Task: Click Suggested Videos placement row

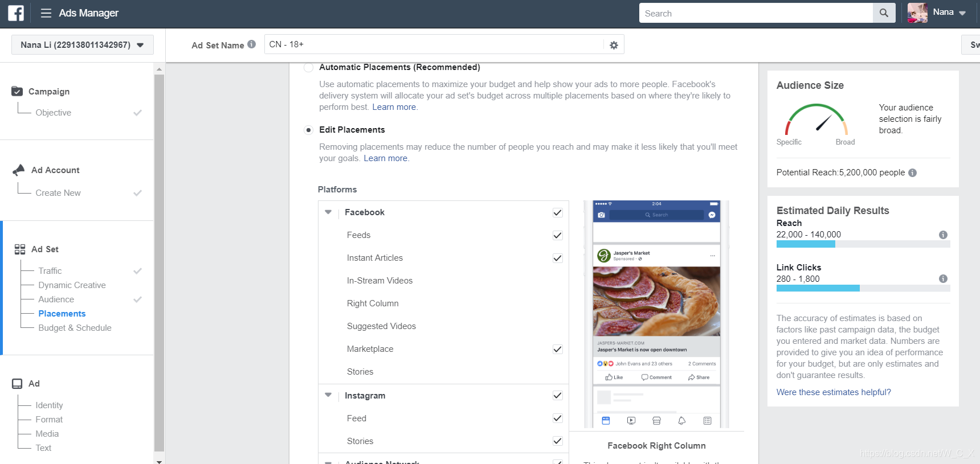Action: (x=443, y=326)
